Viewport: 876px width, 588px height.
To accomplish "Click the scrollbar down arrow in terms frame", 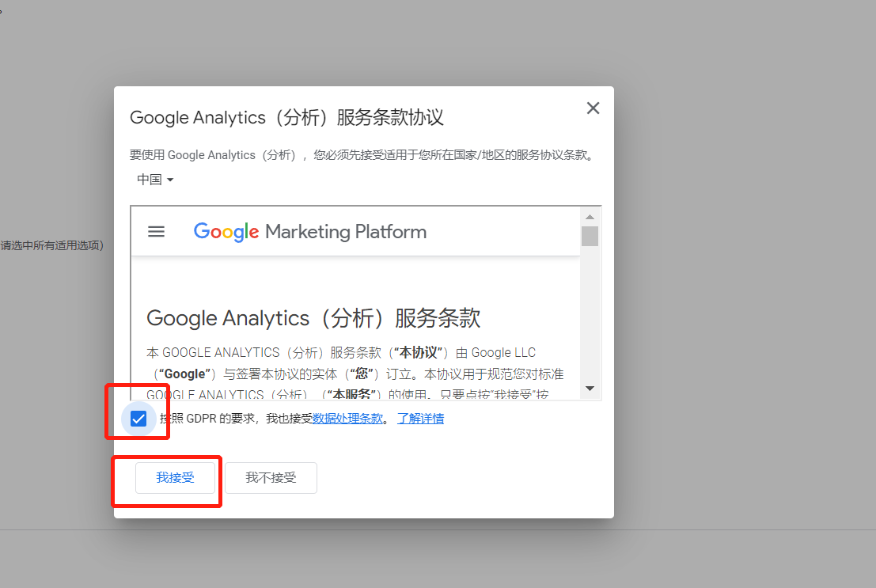I will pos(590,388).
